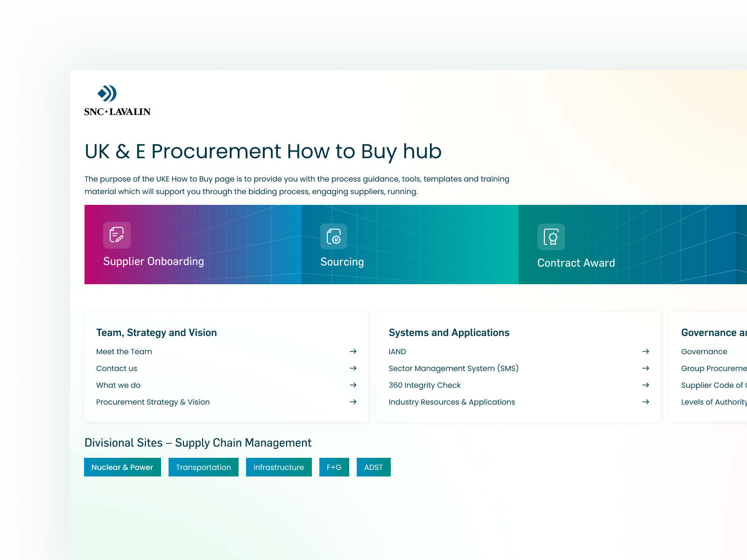This screenshot has height=560, width=747.
Task: Click the What we do link
Action: [x=118, y=385]
